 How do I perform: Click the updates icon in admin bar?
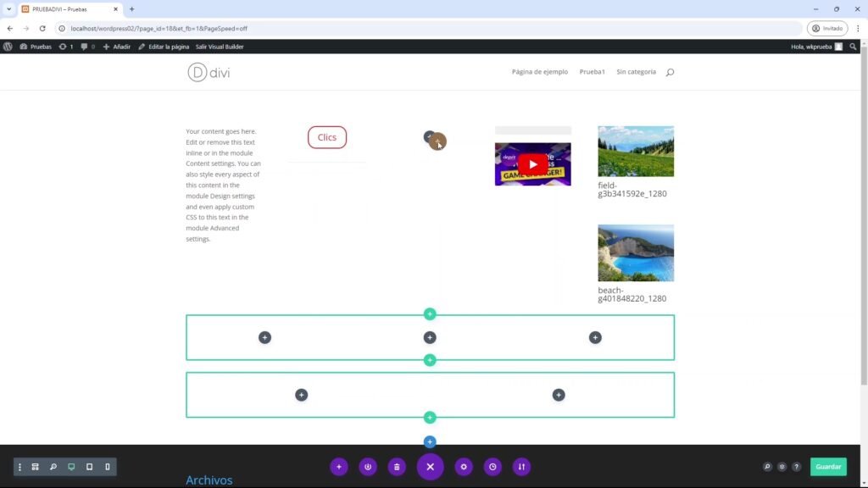click(x=66, y=47)
